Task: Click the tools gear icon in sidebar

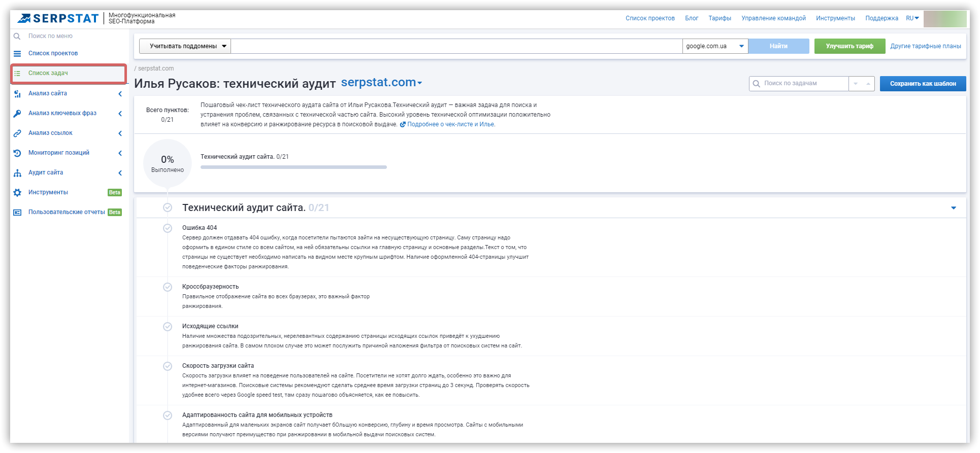Action: click(x=17, y=193)
